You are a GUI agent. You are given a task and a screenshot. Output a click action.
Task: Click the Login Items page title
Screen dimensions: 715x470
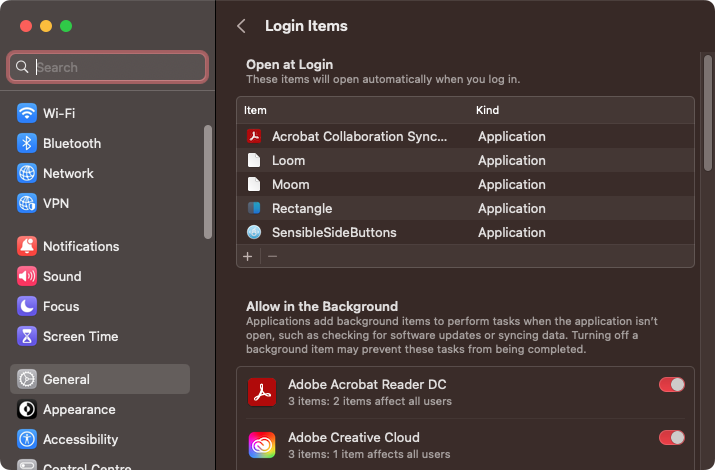(x=306, y=26)
